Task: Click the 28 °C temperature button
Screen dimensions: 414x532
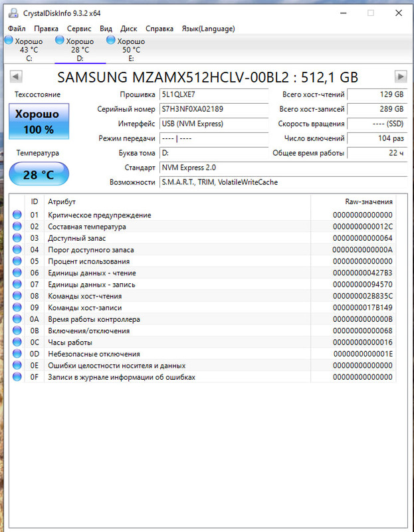Action: pos(39,174)
